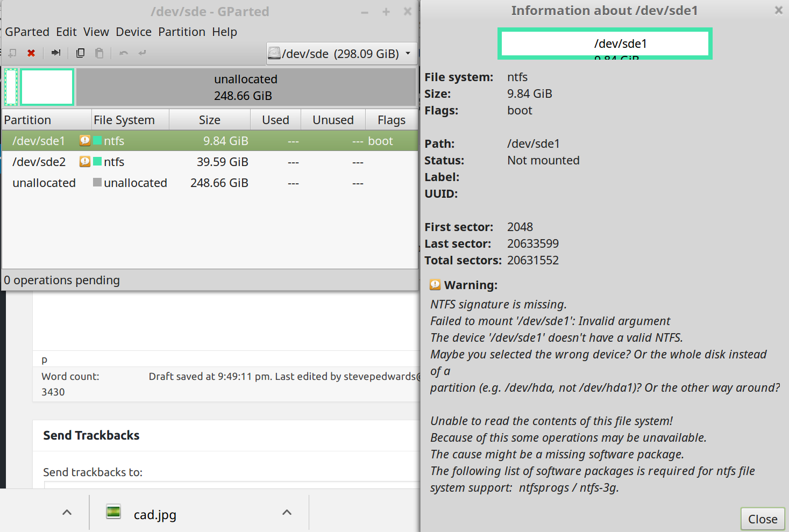Click the Undo last operation icon

[x=124, y=53]
